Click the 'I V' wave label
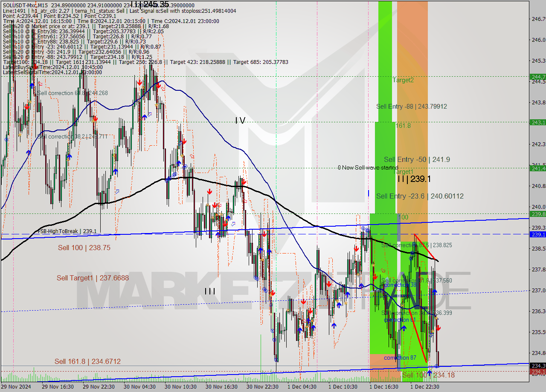Screen dimensions: 546x392 [x=240, y=121]
